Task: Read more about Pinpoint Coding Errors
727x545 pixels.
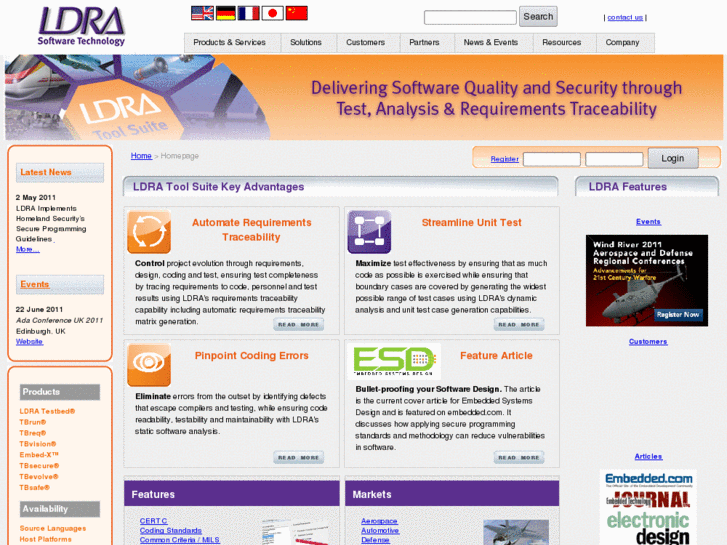Action: 299,458
